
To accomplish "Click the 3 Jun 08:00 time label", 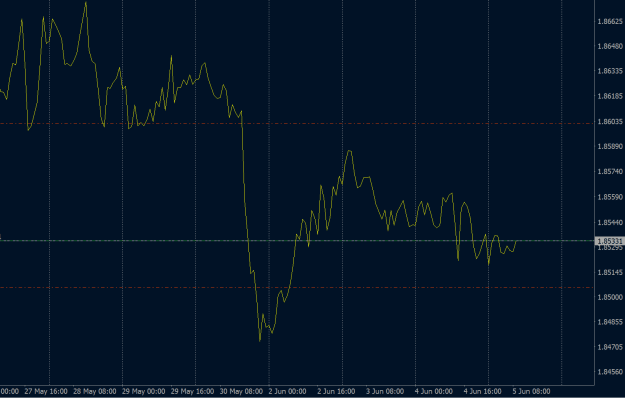I will pyautogui.click(x=385, y=392).
